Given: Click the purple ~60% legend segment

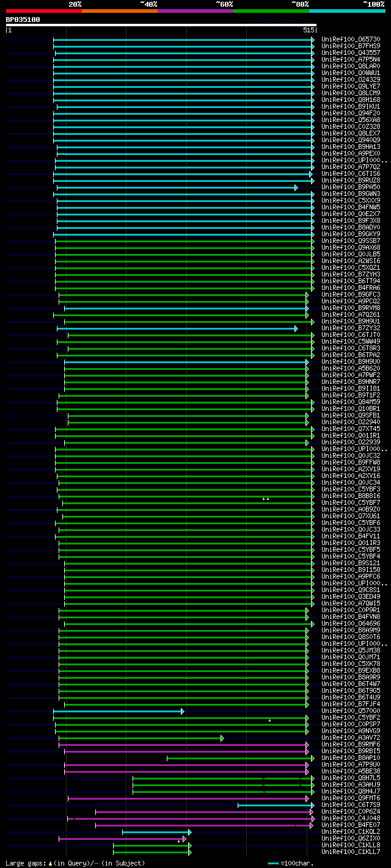Looking at the screenshot, I should click(x=195, y=11).
